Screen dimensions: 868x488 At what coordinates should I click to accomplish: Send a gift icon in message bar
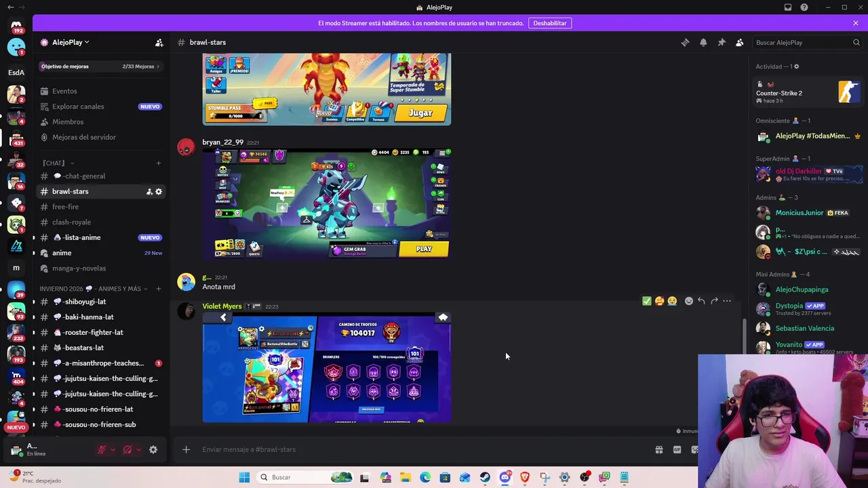coord(658,449)
